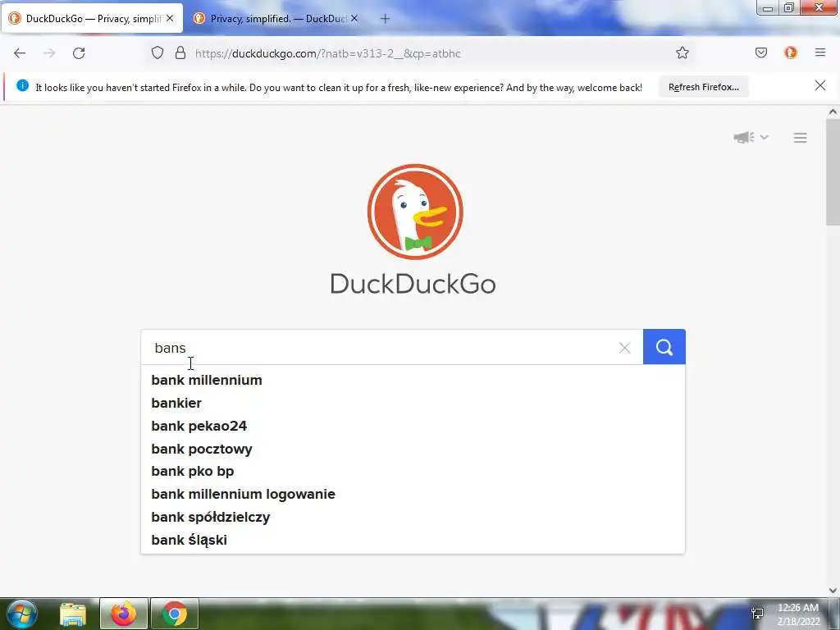Close the 'Privacy, simplified.' tab
840x630 pixels.
pyautogui.click(x=354, y=18)
